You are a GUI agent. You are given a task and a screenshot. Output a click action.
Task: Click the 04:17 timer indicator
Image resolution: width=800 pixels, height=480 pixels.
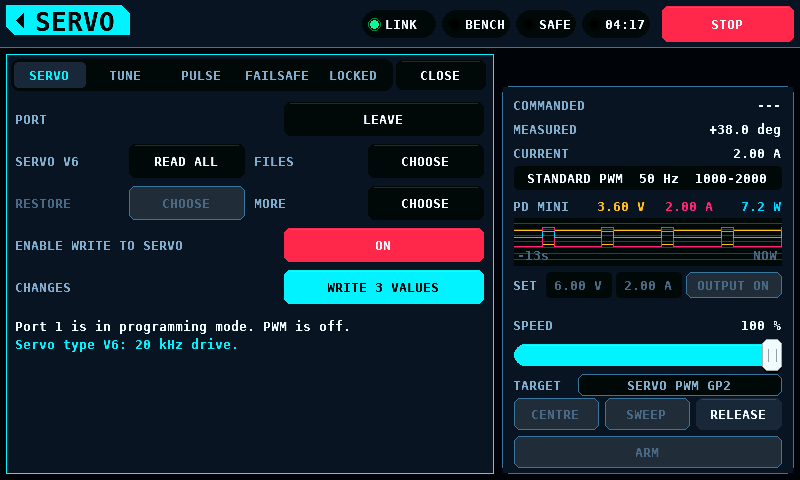pyautogui.click(x=616, y=24)
